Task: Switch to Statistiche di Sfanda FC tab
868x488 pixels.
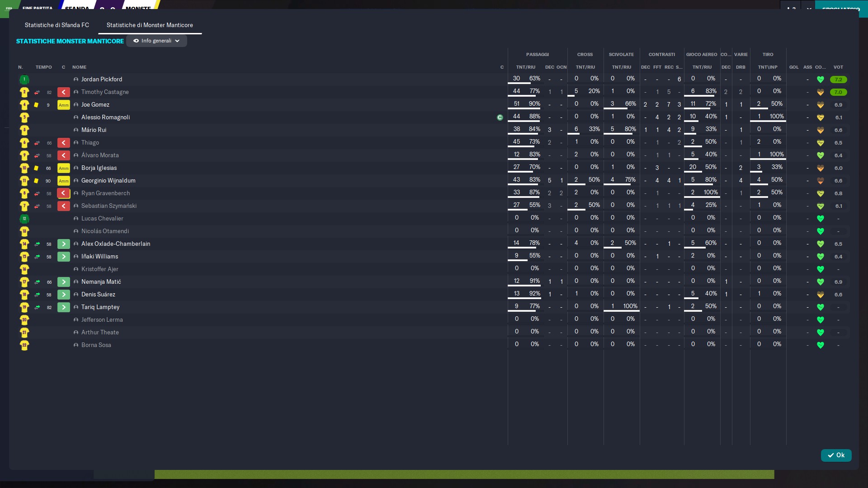Action: [x=57, y=25]
